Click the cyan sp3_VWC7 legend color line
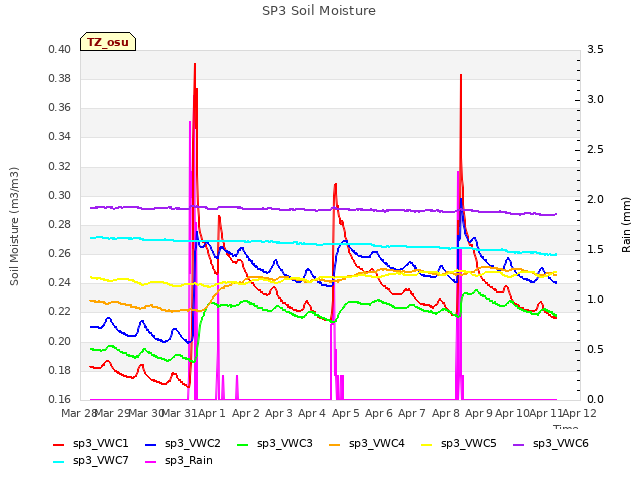The image size is (640, 480). (59, 462)
